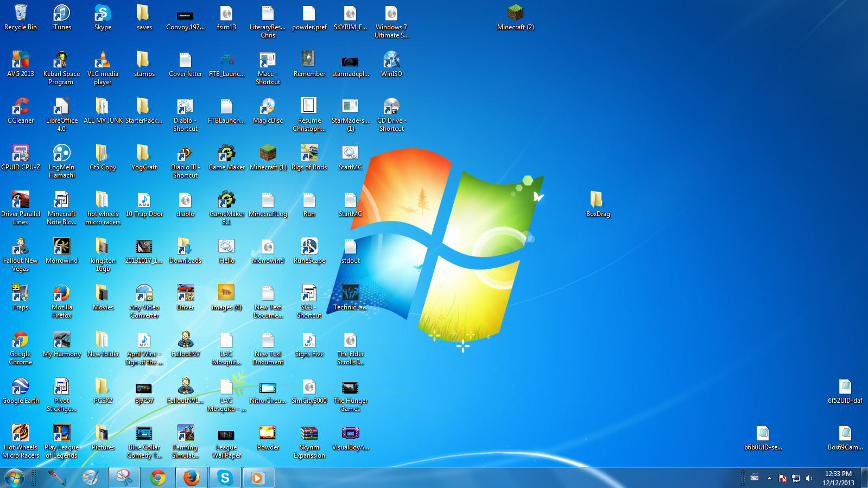This screenshot has height=488, width=868.
Task: Click the Skype taskbar button
Action: tap(225, 478)
